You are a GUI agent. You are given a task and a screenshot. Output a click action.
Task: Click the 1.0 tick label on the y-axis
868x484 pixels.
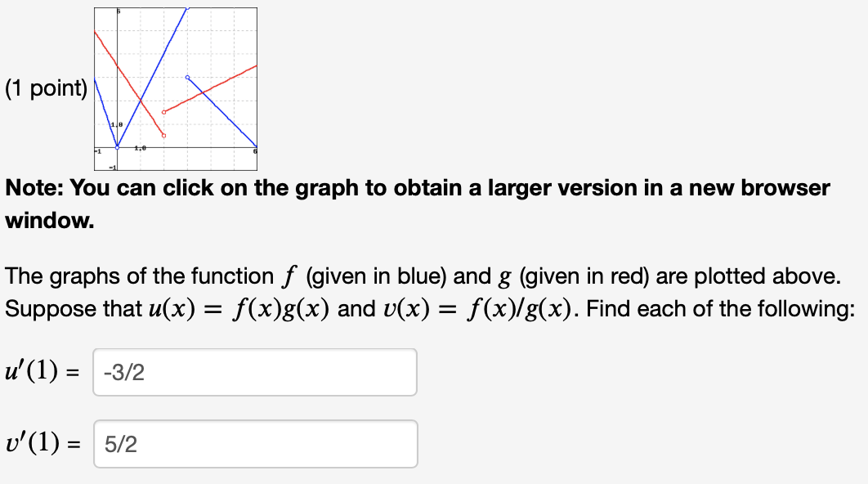click(x=117, y=124)
